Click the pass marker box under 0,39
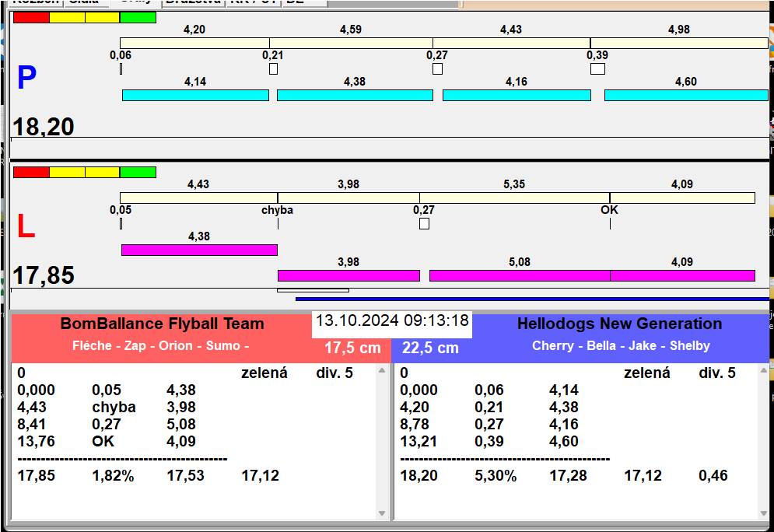Screen dimensions: 774x532 (597, 69)
